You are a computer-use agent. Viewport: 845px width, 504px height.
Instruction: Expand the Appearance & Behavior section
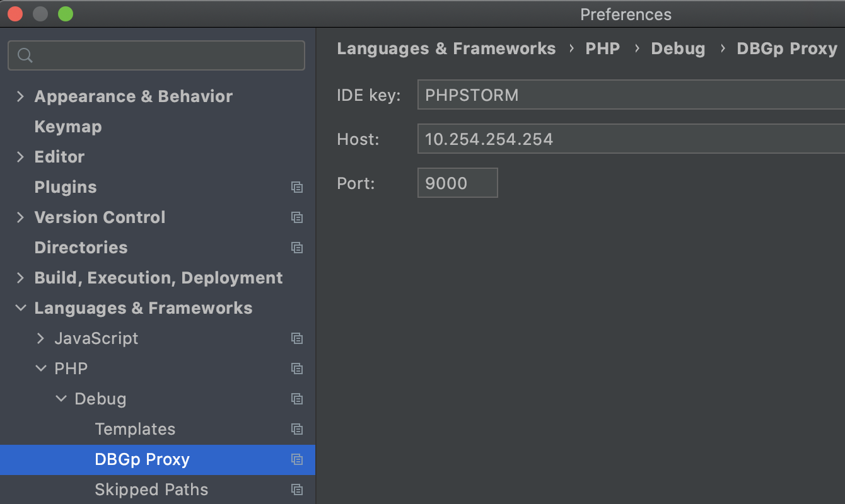click(x=20, y=96)
